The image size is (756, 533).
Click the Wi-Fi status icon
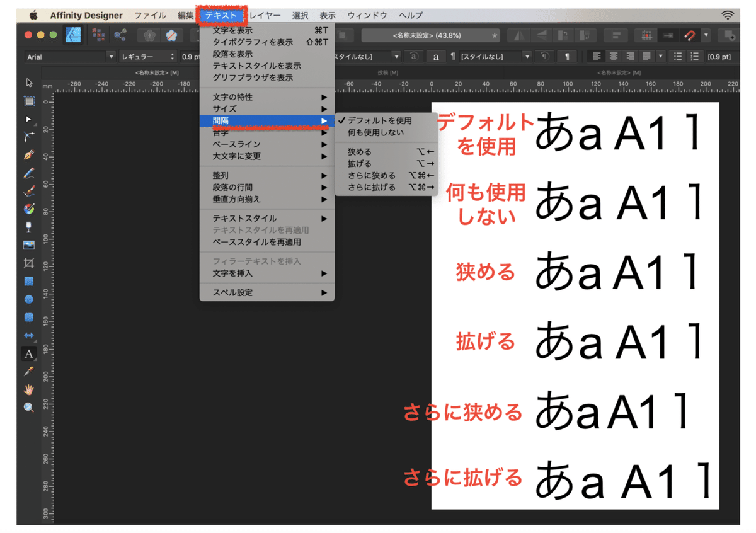728,15
